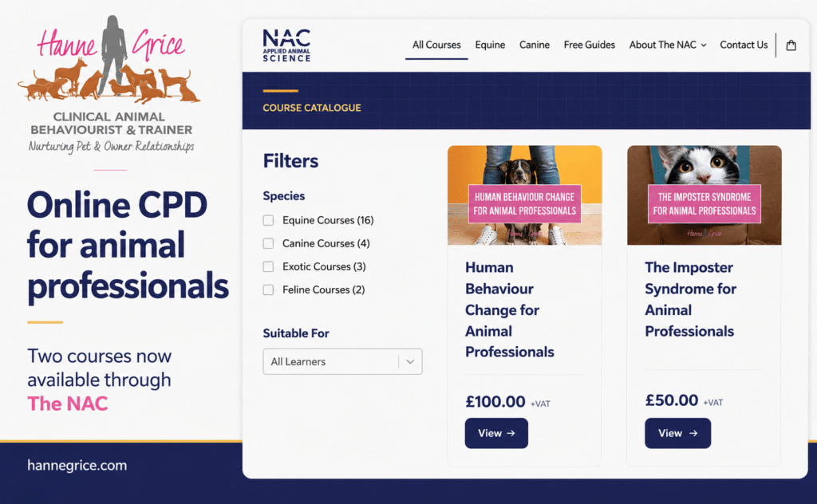
Task: View the Human Behaviour Change course
Action: pyautogui.click(x=496, y=433)
